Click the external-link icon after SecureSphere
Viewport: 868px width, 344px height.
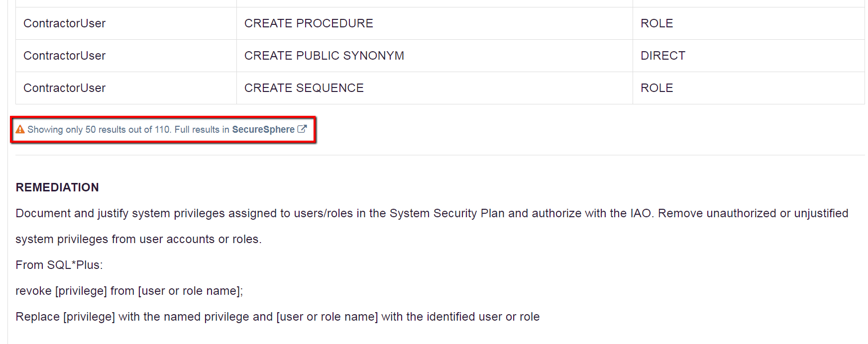pyautogui.click(x=302, y=129)
